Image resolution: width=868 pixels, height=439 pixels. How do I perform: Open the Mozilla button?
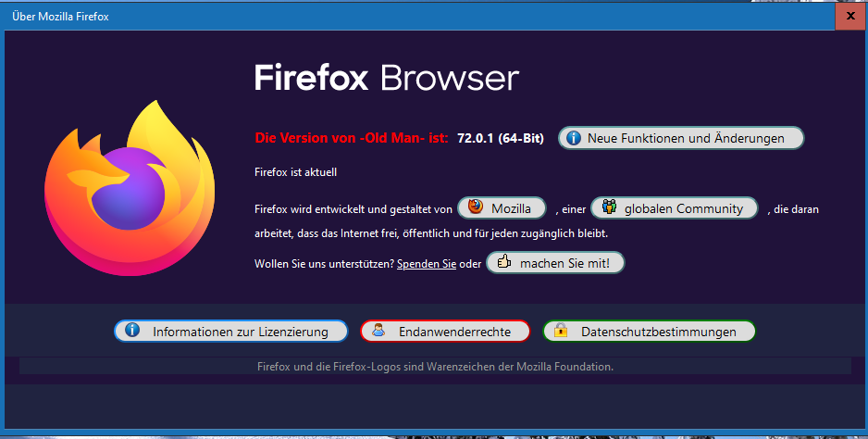(502, 208)
